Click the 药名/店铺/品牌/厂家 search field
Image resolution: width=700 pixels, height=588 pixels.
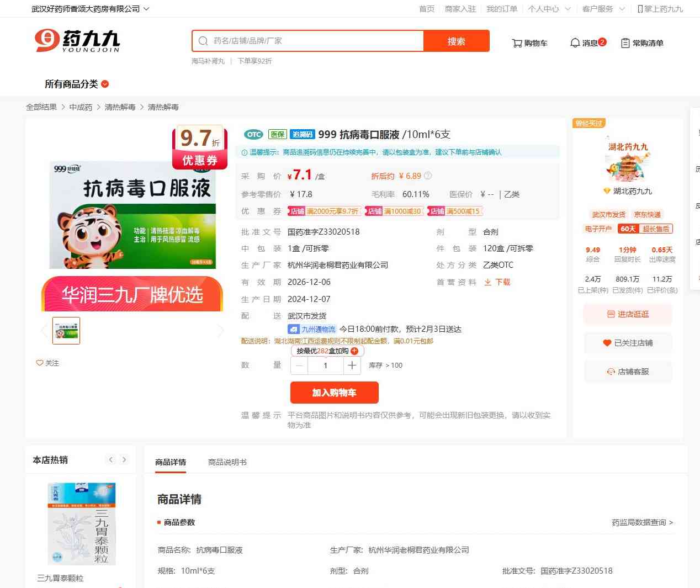click(315, 41)
